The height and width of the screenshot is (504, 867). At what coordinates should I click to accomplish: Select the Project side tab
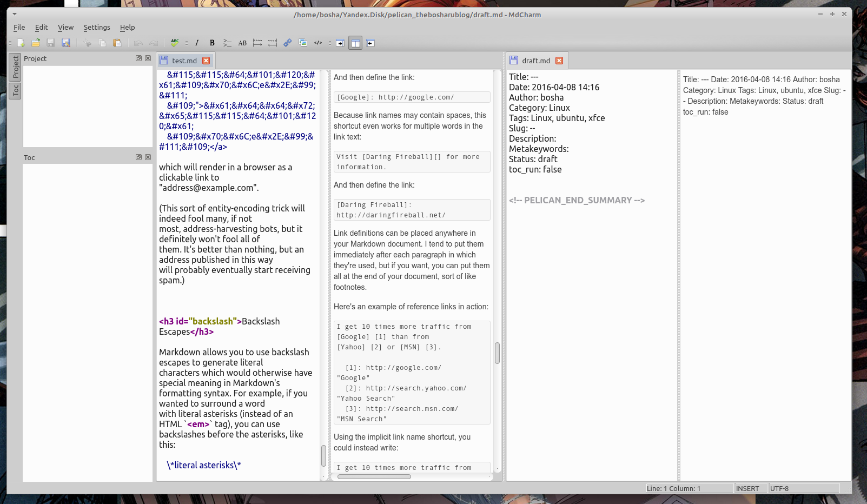point(15,67)
